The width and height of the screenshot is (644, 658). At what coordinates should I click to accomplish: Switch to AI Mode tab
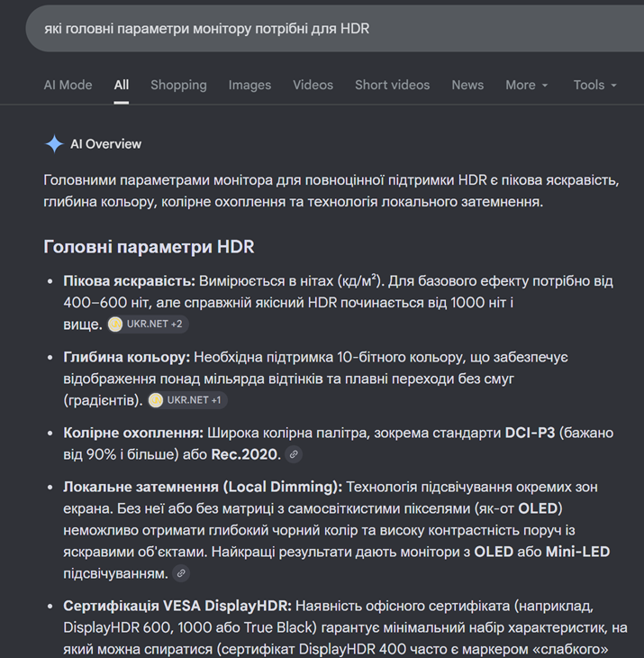click(68, 85)
